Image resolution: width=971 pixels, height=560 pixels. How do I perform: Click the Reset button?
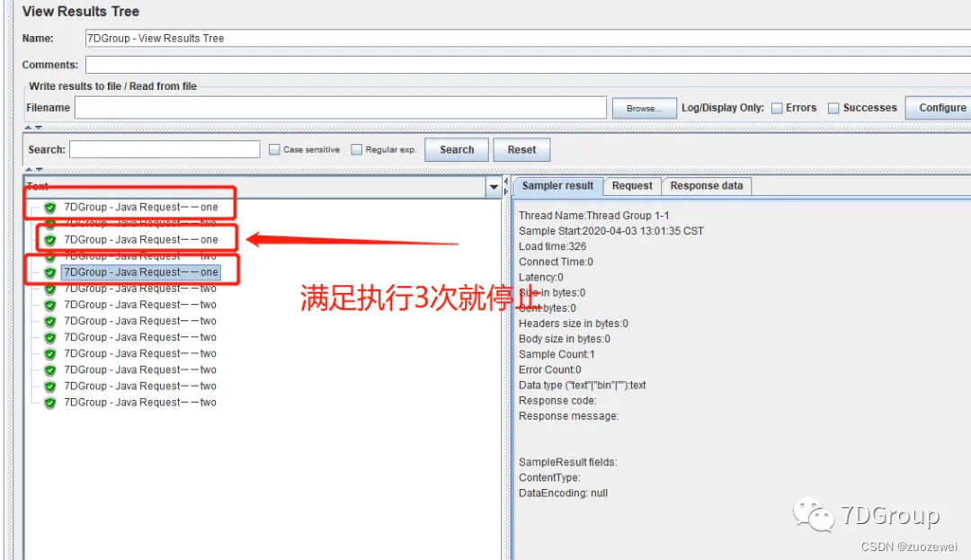pyautogui.click(x=521, y=150)
